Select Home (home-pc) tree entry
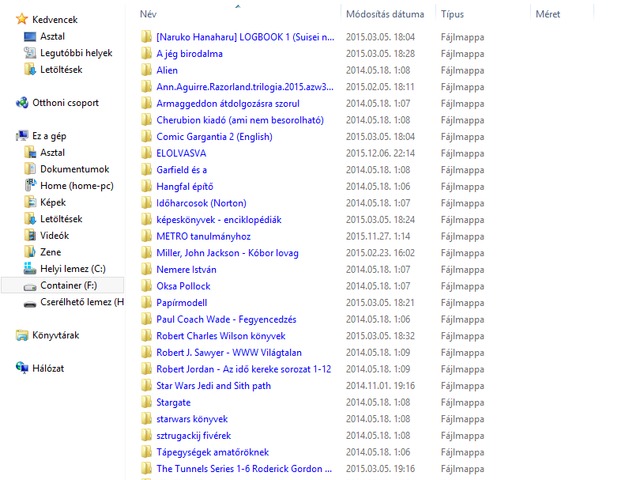The width and height of the screenshot is (640, 480). pyautogui.click(x=77, y=186)
